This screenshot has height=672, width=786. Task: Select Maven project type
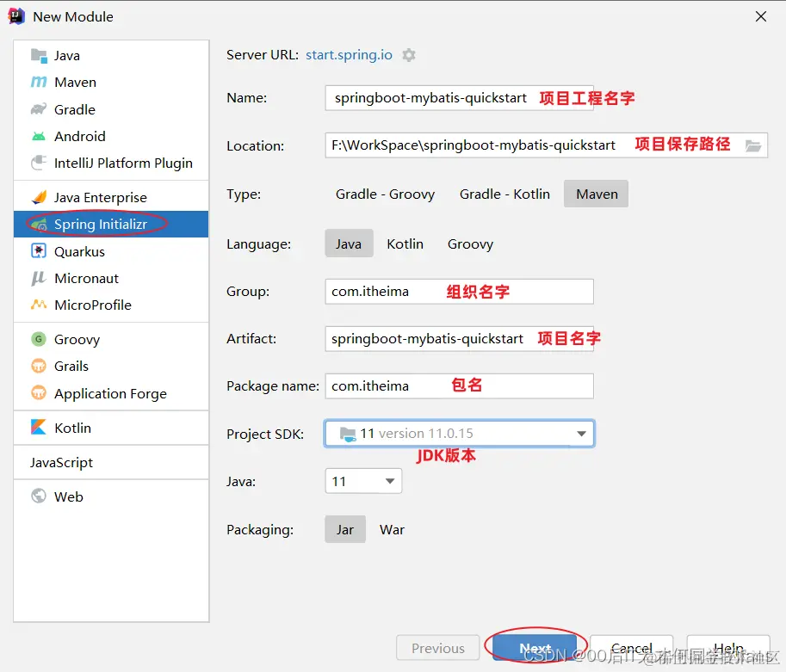pos(596,194)
